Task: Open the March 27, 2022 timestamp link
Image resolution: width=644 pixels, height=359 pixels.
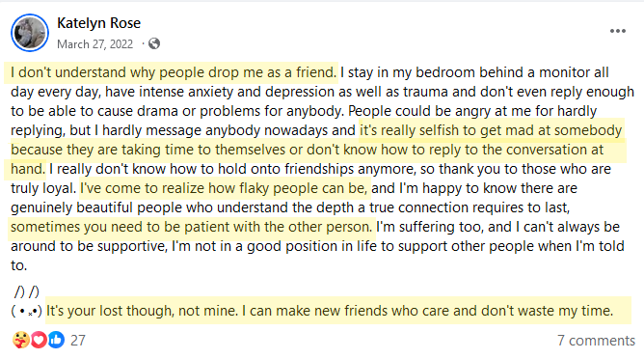Action: click(94, 44)
